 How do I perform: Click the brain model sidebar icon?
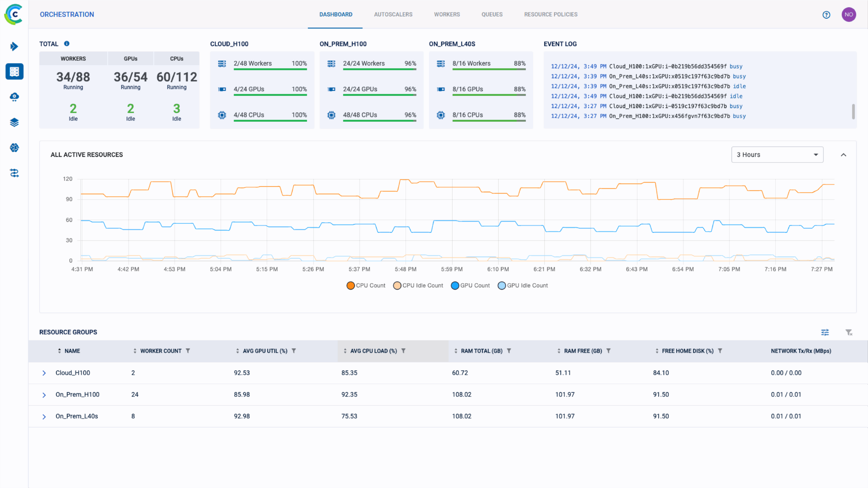tap(14, 148)
